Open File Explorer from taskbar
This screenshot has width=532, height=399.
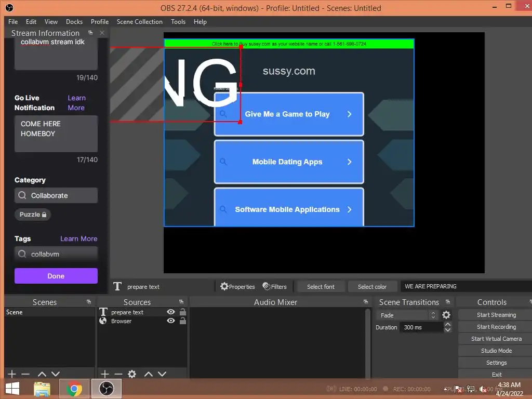coord(42,389)
